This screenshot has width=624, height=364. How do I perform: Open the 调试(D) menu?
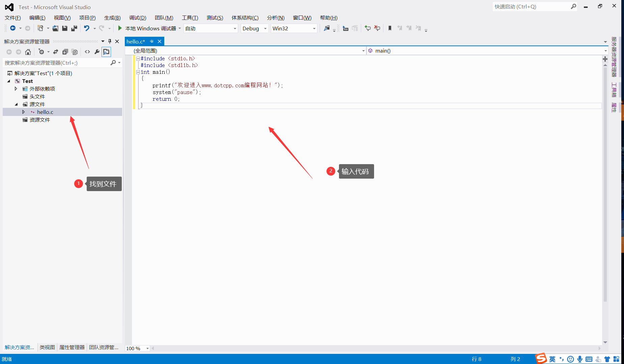(x=137, y=18)
